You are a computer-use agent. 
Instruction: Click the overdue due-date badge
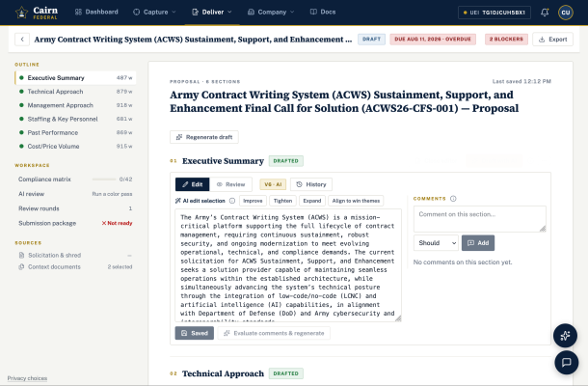pos(433,39)
